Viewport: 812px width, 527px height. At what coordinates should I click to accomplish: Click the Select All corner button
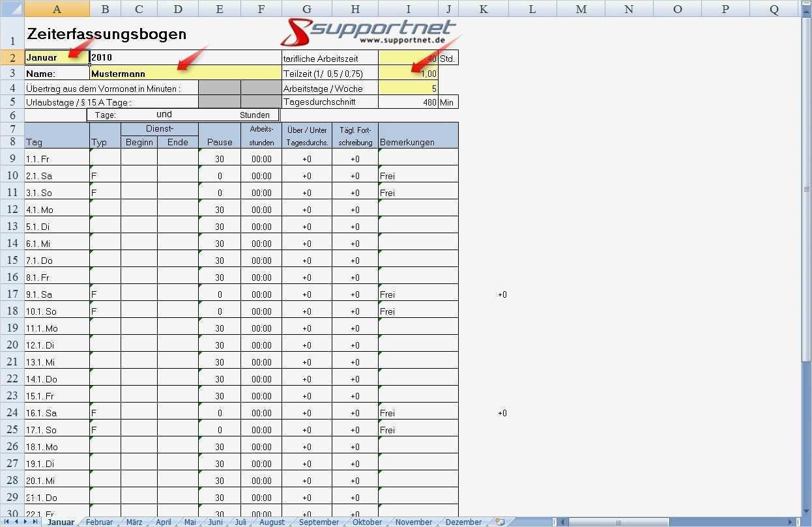[11, 8]
